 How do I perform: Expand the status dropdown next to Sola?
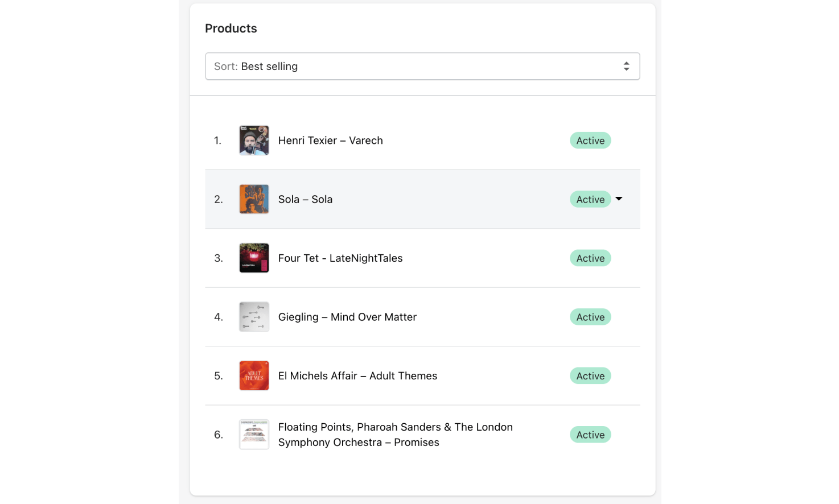coord(619,199)
